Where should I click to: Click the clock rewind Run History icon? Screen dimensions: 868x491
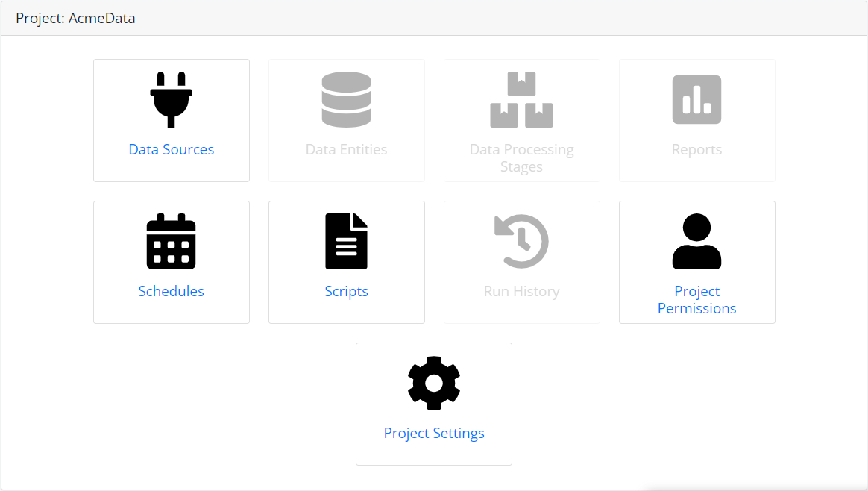521,242
